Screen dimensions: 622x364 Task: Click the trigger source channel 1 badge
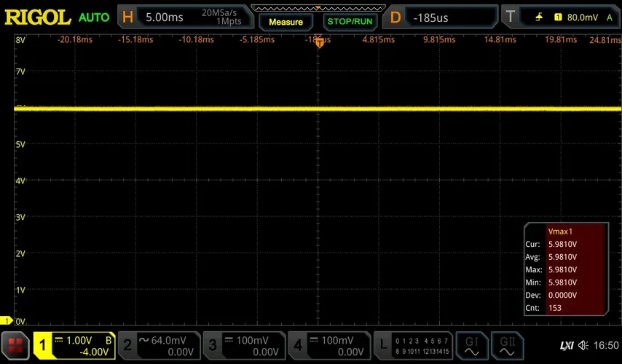pos(558,17)
